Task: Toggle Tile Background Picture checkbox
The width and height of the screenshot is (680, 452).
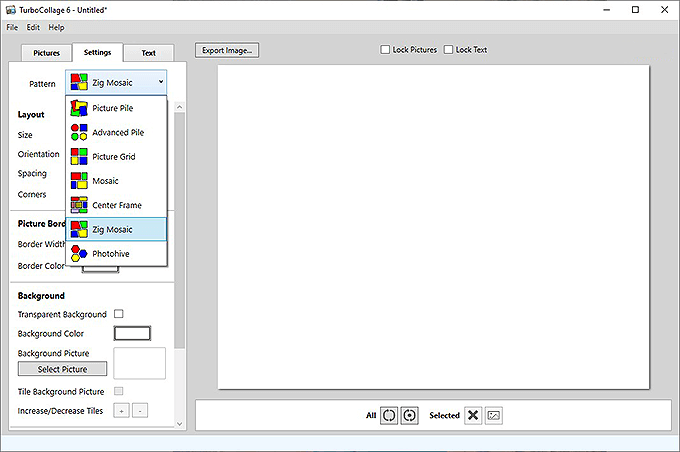Action: [118, 391]
